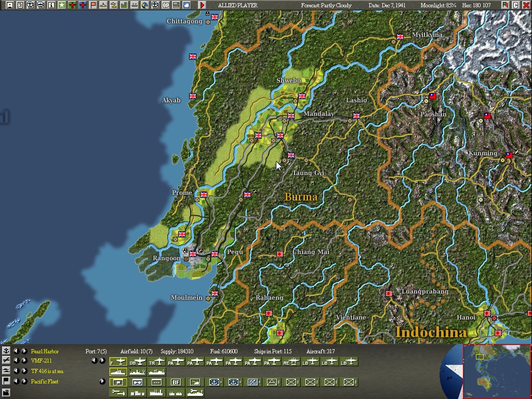This screenshot has width=532, height=399.
Task: Select the Japanese unit at Chiang Mai
Action: point(280,254)
